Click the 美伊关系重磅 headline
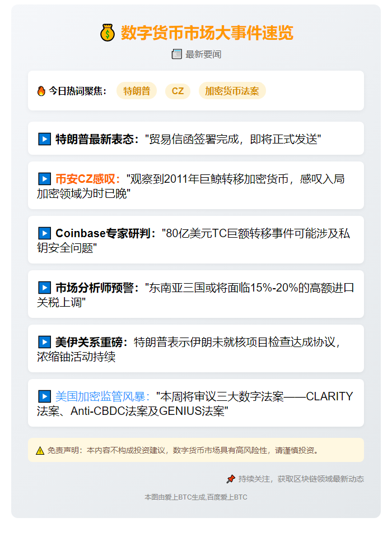The image size is (392, 536). coord(91,342)
